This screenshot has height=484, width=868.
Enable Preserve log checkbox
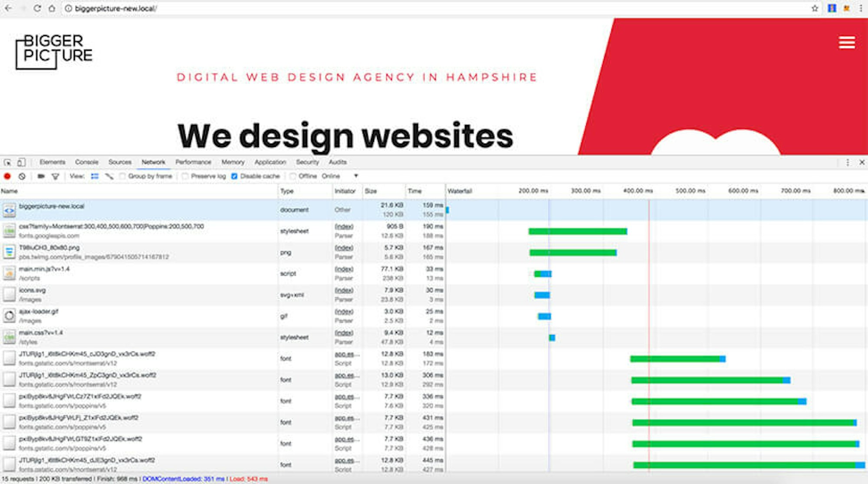[x=185, y=176]
